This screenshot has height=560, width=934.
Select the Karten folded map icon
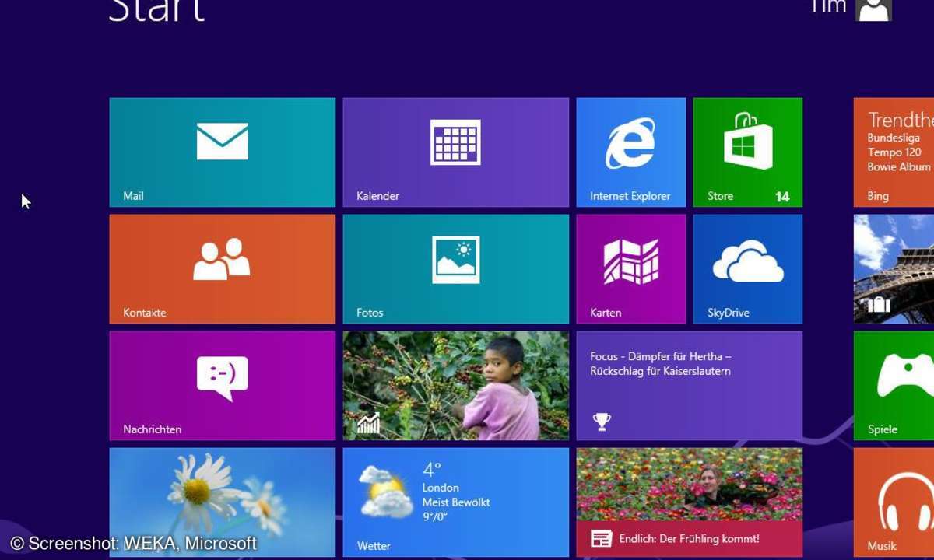click(631, 261)
